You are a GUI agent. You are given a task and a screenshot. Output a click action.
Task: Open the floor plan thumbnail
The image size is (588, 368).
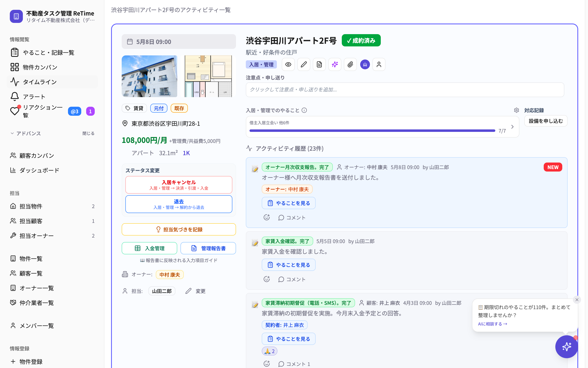click(x=208, y=76)
